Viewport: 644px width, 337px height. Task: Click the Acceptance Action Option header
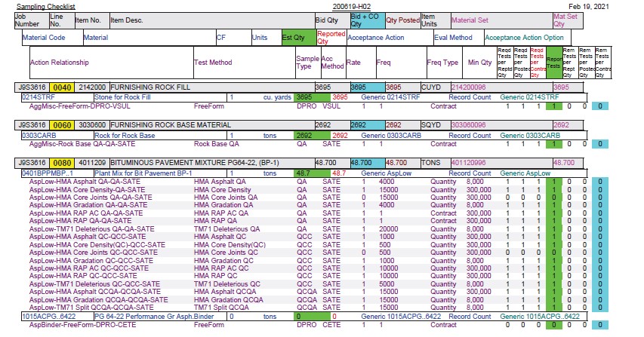pyautogui.click(x=524, y=37)
